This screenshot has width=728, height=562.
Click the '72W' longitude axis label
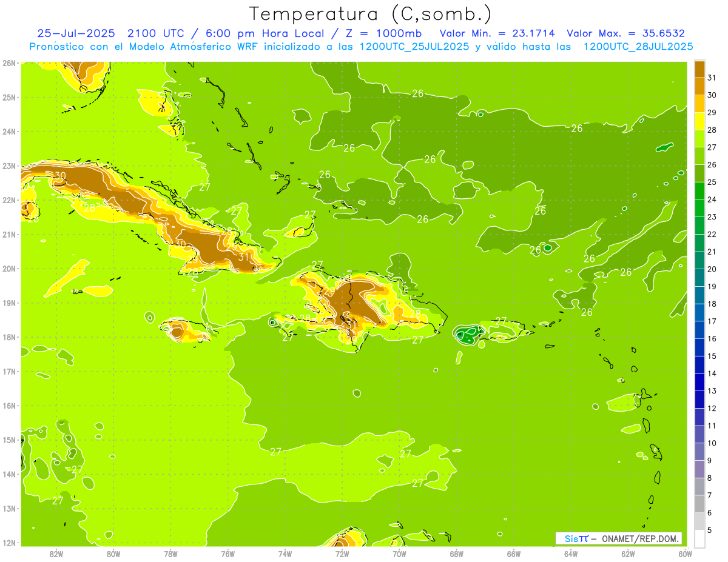coord(342,554)
